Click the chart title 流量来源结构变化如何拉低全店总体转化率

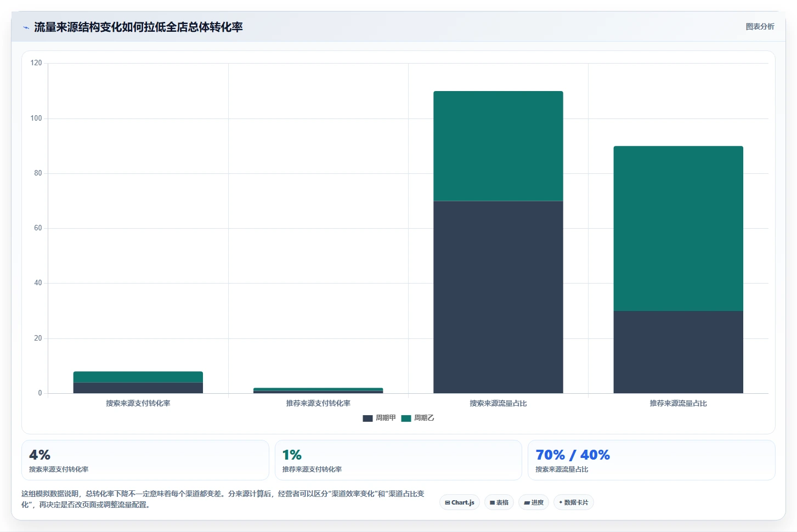[x=138, y=27]
